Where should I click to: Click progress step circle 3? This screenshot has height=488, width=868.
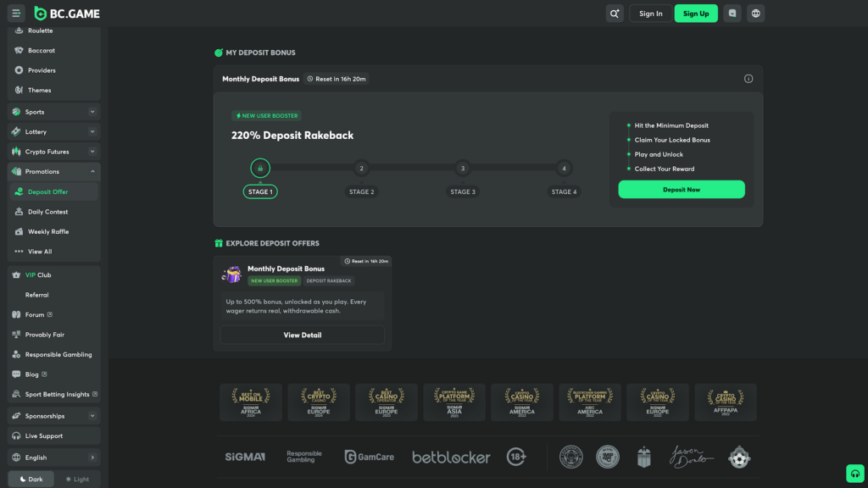click(463, 169)
